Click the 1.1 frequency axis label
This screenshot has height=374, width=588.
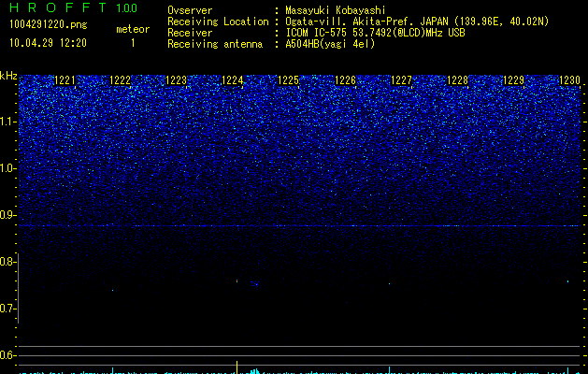tap(7, 122)
